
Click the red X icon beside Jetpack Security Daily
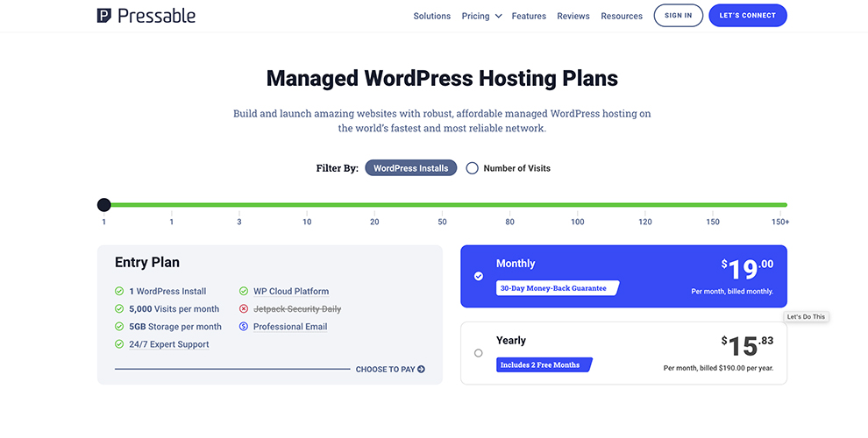pos(244,308)
